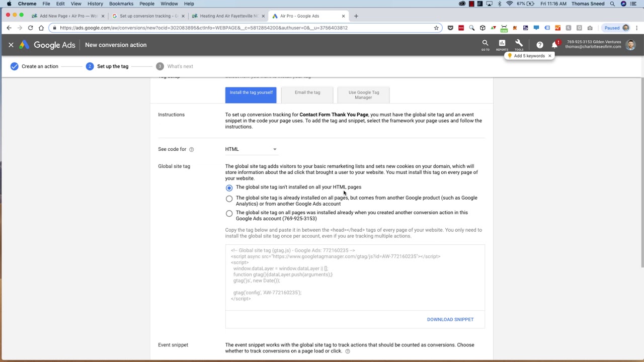Image resolution: width=644 pixels, height=362 pixels.
Task: Bookmark this page with the star
Action: point(436,28)
